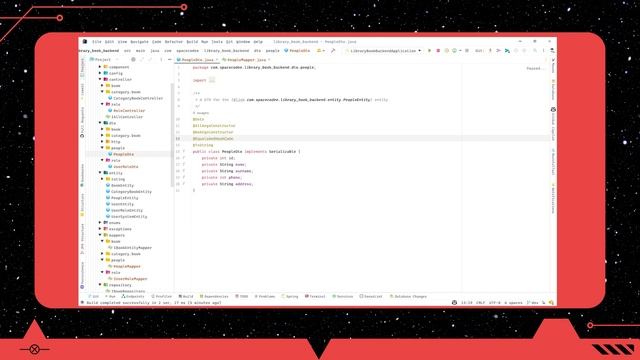Image resolution: width=640 pixels, height=360 pixels.
Task: Open Maven tool window on right sidebar
Action: [553, 66]
